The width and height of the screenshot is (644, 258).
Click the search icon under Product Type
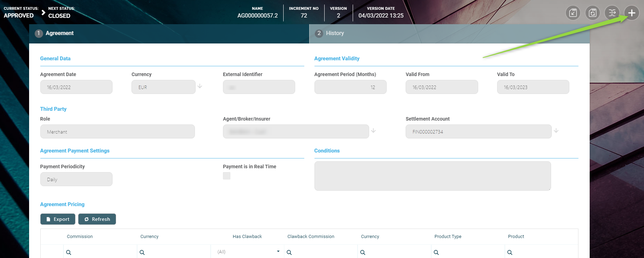(x=436, y=252)
